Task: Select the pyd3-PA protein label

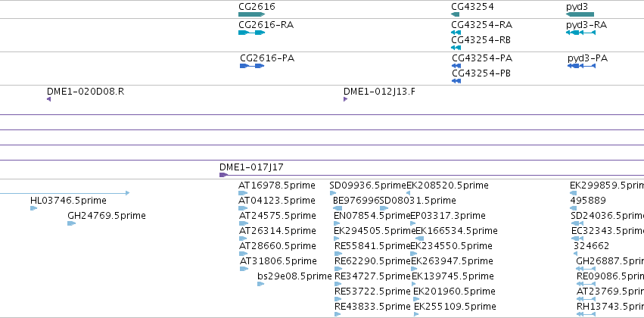Action: (587, 58)
